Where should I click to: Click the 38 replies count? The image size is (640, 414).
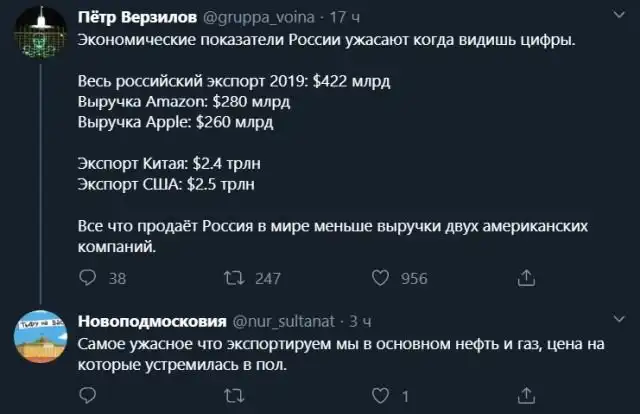tap(117, 279)
